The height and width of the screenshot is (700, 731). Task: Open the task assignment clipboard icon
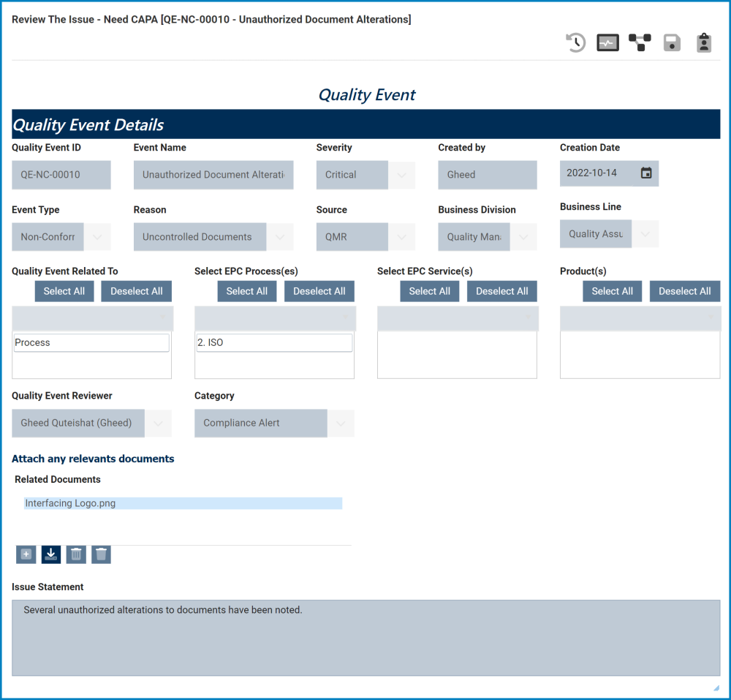704,42
